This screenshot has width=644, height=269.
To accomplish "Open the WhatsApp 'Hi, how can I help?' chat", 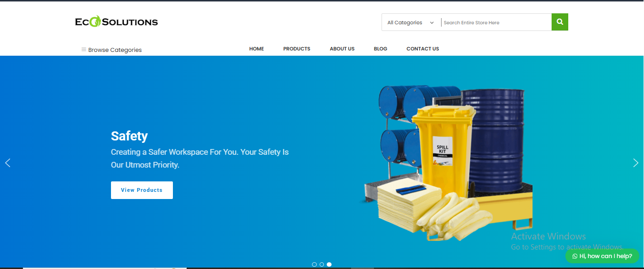I will click(602, 256).
